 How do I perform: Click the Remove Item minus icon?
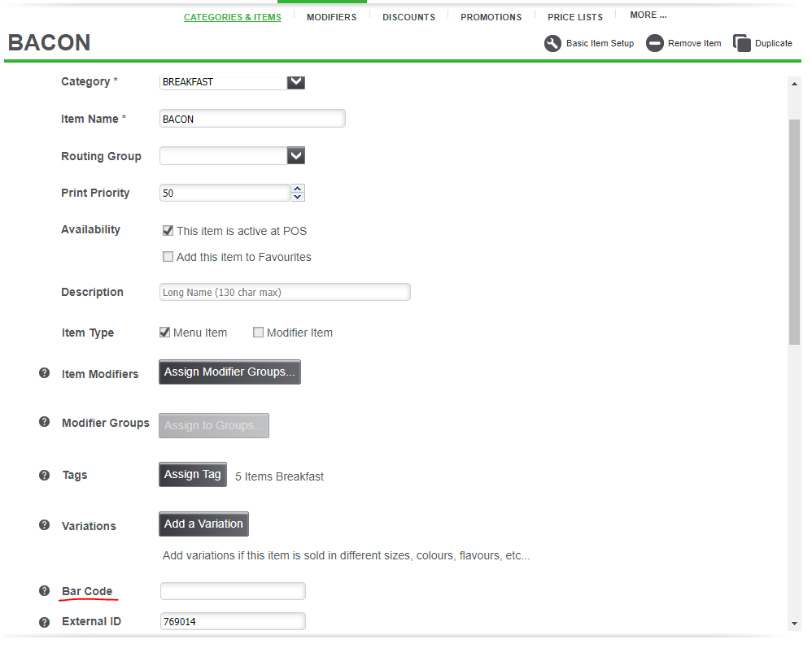click(x=655, y=44)
